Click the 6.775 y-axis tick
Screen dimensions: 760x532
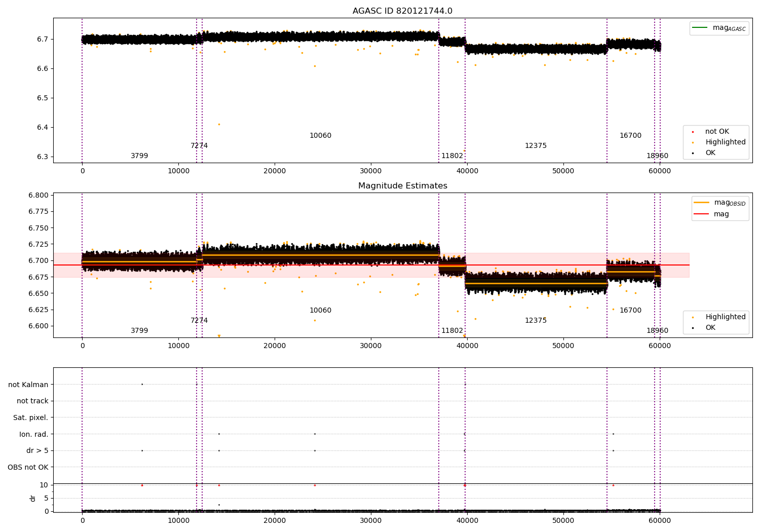(39, 211)
